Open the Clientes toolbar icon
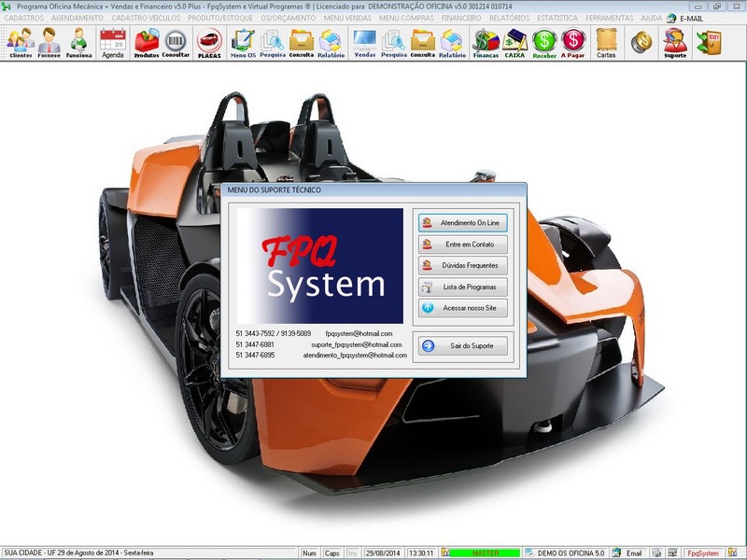 point(21,43)
